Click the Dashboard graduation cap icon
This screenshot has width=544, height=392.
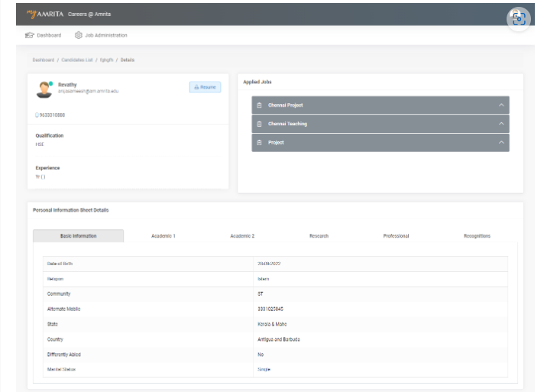click(x=30, y=35)
